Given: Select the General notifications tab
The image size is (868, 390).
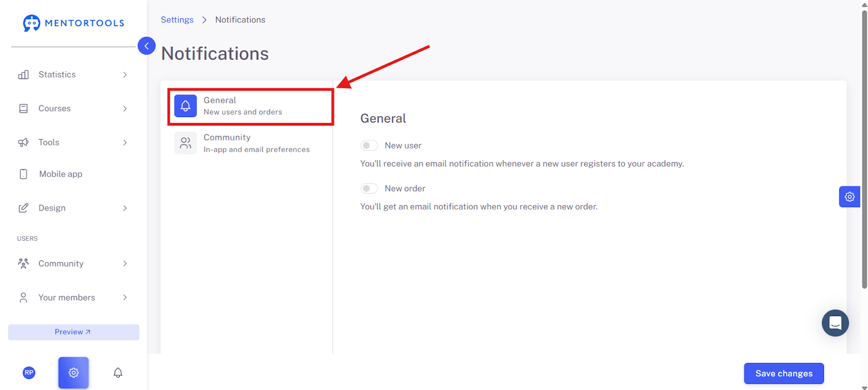Looking at the screenshot, I should (250, 106).
